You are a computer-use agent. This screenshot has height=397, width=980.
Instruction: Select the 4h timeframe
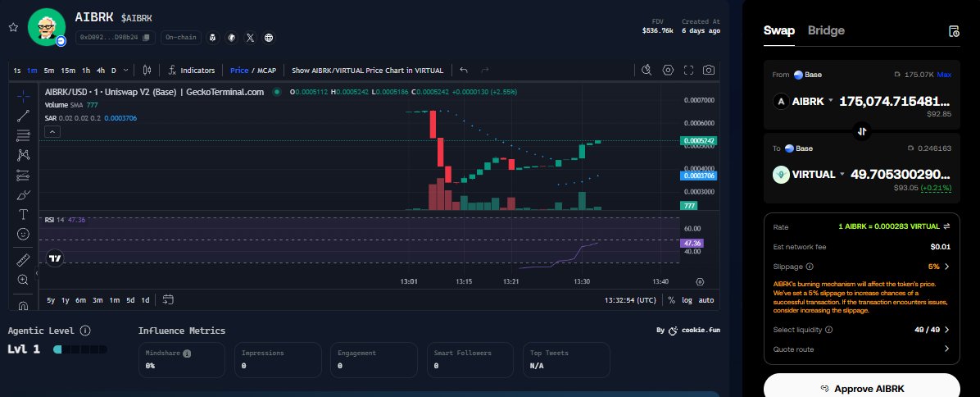[101, 71]
